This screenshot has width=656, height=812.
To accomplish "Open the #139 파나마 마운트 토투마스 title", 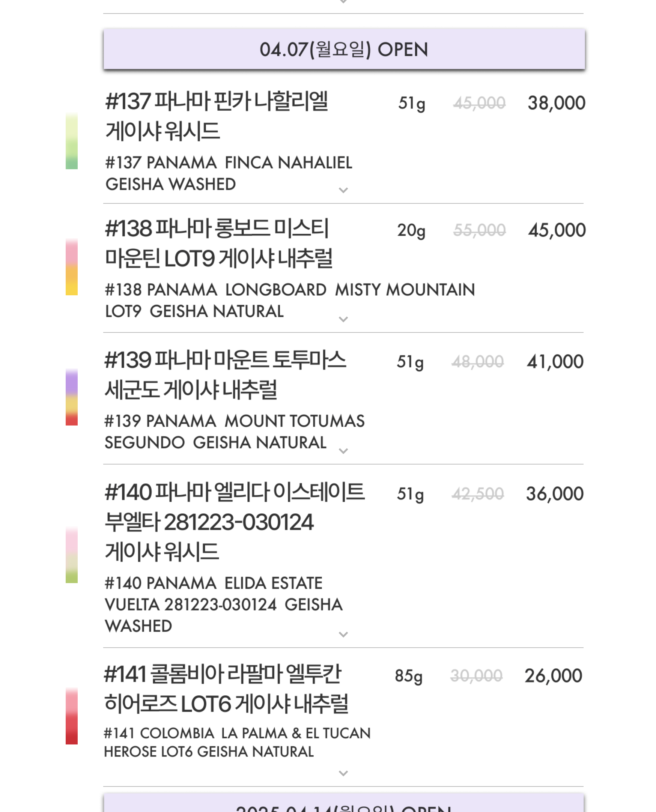I will [225, 374].
